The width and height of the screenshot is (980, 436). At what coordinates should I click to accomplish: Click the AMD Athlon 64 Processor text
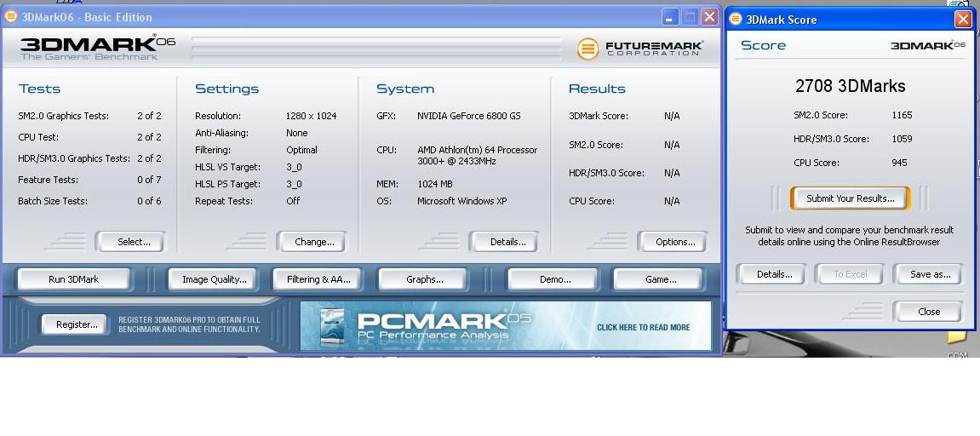(x=477, y=156)
